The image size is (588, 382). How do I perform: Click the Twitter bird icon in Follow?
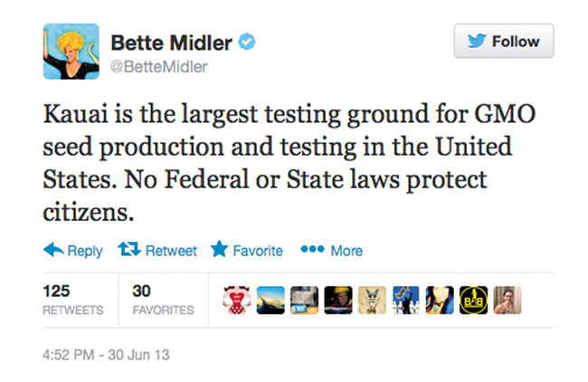tap(477, 41)
